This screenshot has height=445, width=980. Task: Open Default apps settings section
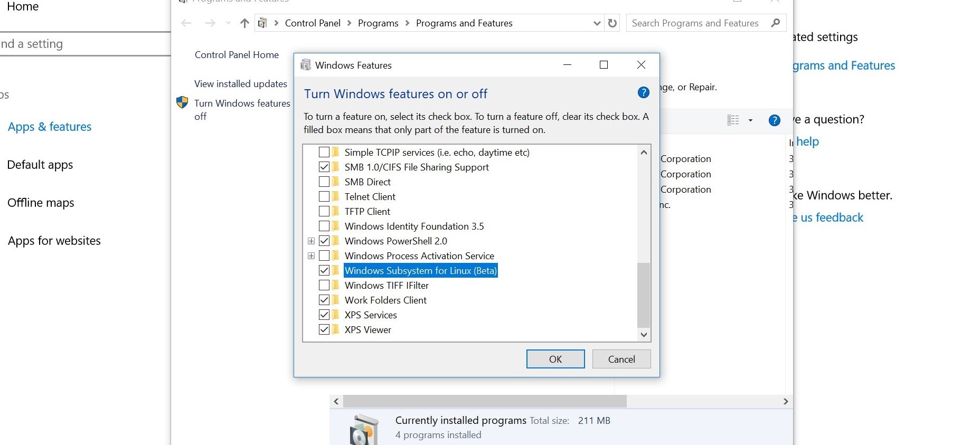point(40,165)
